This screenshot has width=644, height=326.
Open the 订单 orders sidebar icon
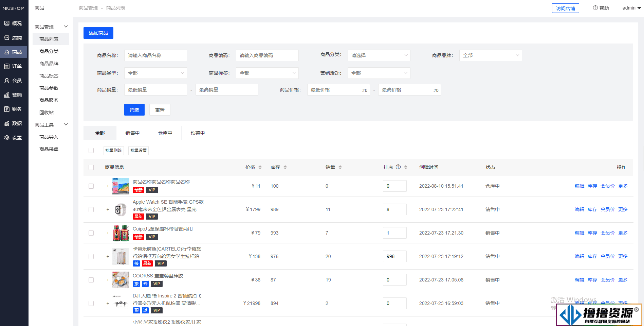point(7,66)
